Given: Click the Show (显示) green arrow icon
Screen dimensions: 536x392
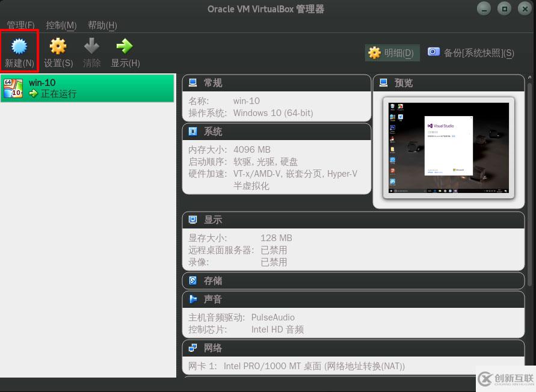Looking at the screenshot, I should (x=125, y=46).
